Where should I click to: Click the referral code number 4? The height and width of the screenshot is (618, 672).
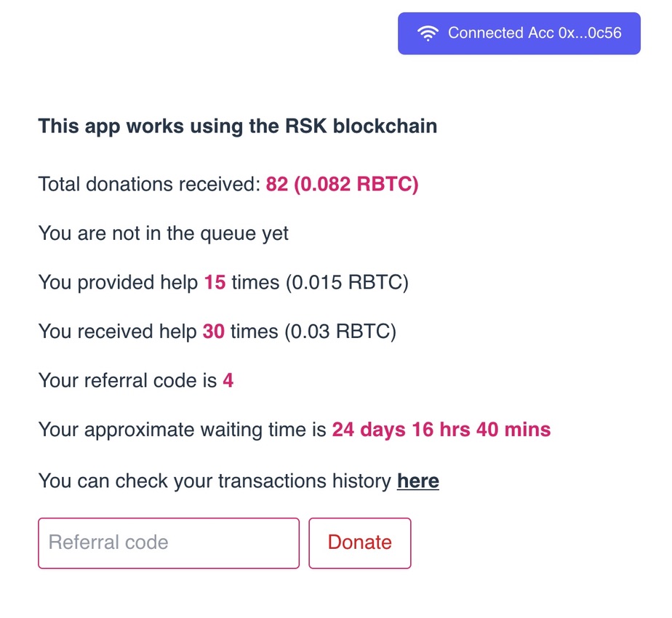[x=228, y=380]
